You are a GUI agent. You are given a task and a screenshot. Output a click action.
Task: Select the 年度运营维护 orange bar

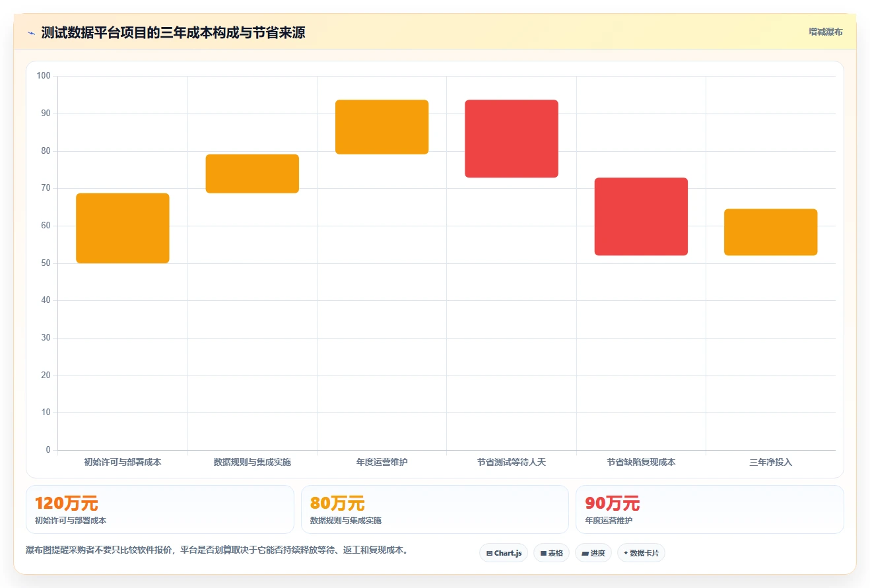click(x=382, y=127)
